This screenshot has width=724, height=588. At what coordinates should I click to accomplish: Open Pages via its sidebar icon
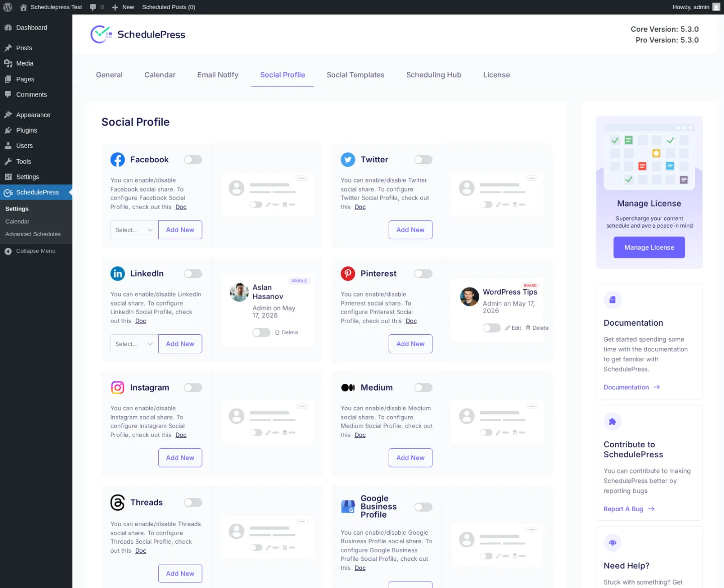tap(8, 79)
